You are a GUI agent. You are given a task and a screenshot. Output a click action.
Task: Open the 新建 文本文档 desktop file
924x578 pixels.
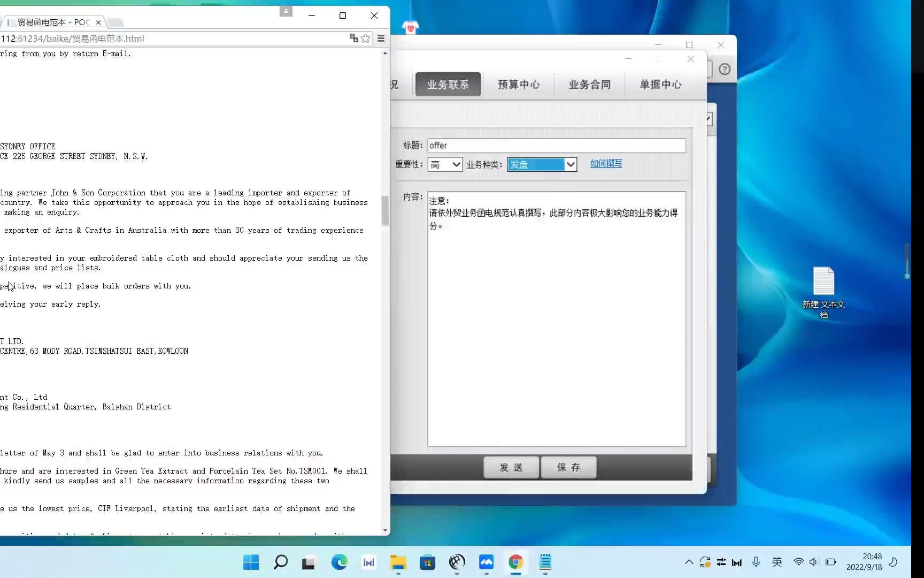[x=823, y=293]
